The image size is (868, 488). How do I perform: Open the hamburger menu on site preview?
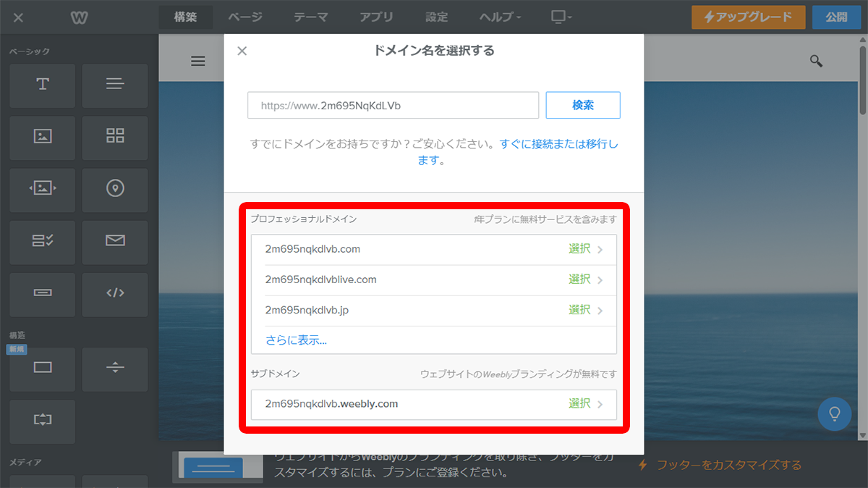point(198,61)
